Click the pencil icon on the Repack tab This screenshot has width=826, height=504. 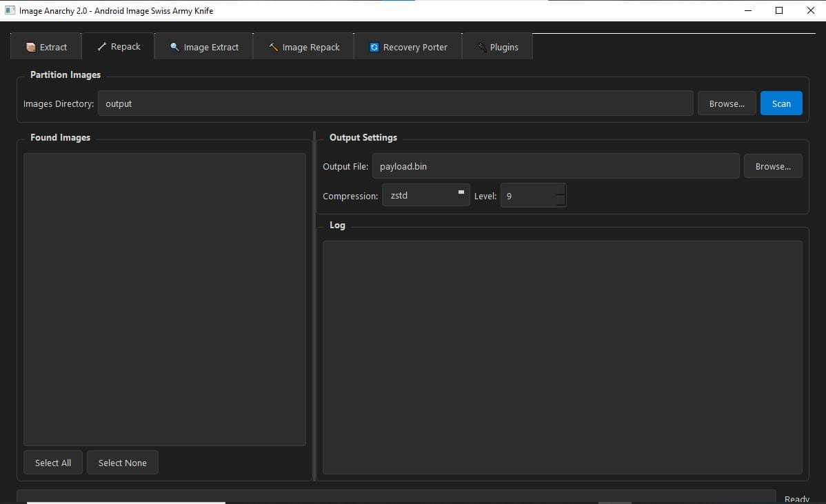(x=103, y=46)
